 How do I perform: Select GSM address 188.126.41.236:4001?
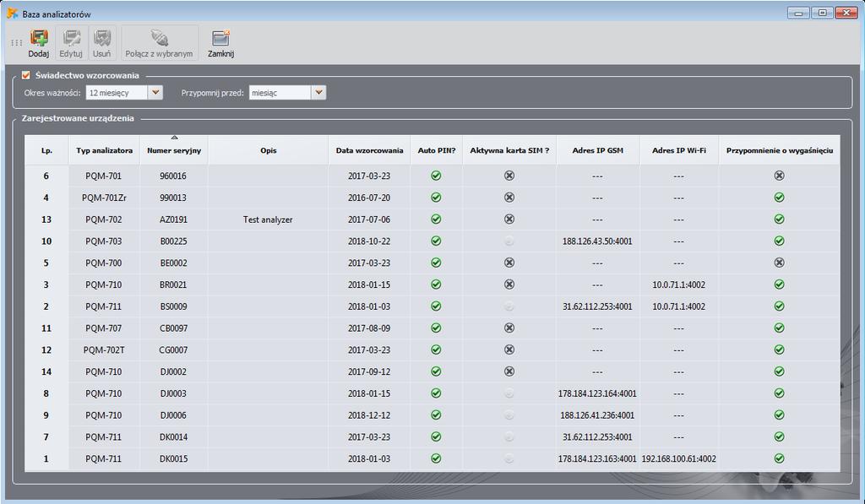(x=597, y=415)
